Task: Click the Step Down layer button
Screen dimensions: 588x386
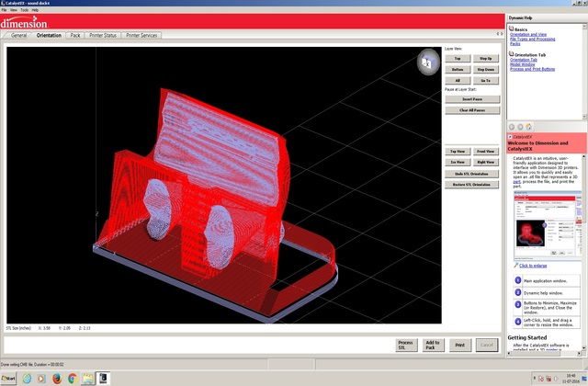Action: (x=486, y=70)
